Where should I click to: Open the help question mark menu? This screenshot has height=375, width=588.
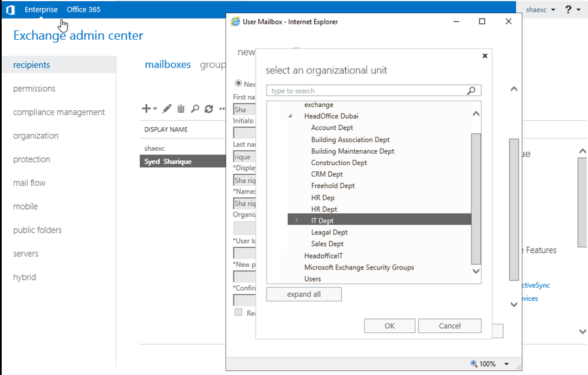(569, 10)
